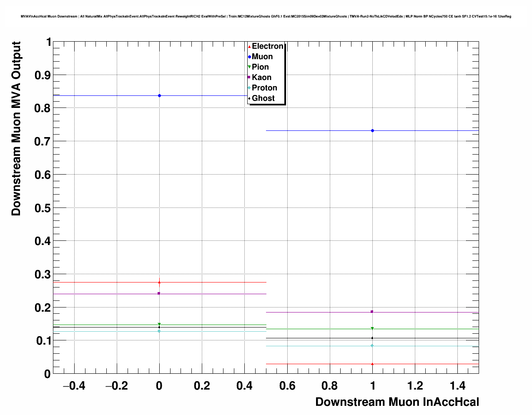Click the red Electron point near zero at x=1
The image size is (532, 415).
point(372,364)
